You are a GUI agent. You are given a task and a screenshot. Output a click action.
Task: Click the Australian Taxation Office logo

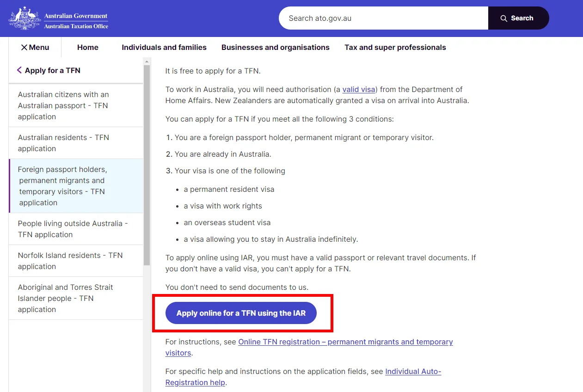click(x=58, y=18)
